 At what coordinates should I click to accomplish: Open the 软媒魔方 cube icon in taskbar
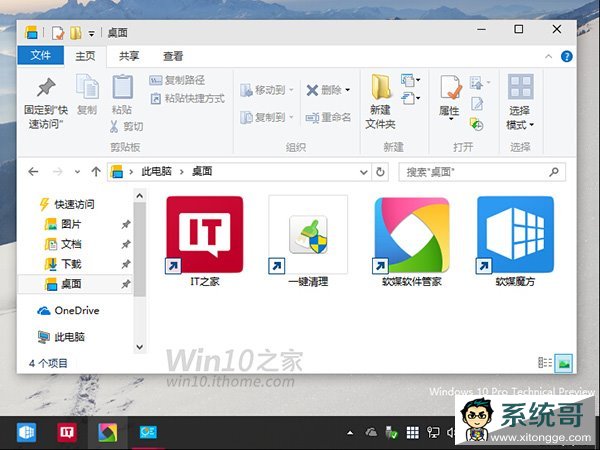26,432
